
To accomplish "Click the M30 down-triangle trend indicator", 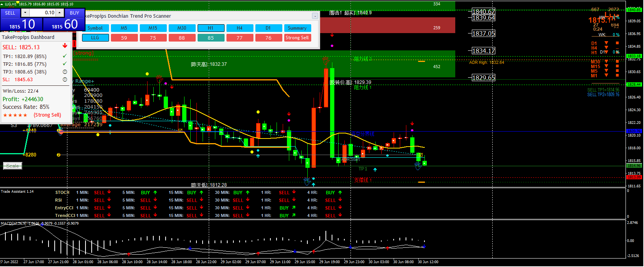I will [x=606, y=62].
